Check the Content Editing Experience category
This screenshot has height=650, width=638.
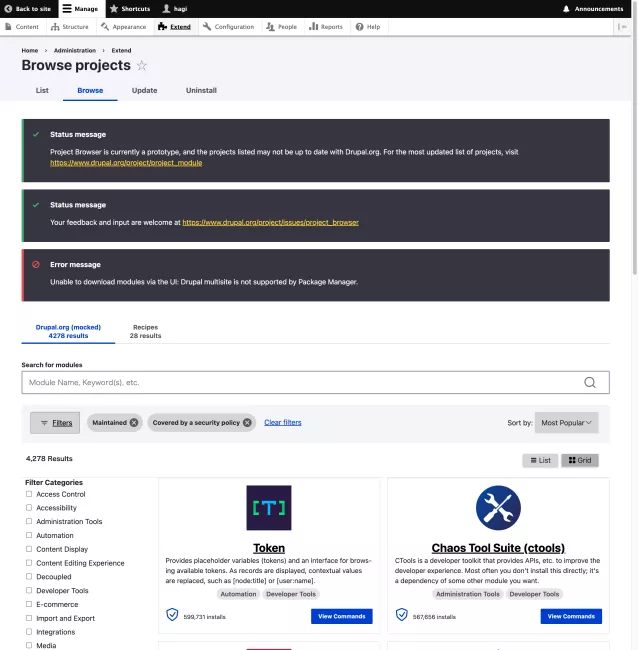click(x=29, y=563)
